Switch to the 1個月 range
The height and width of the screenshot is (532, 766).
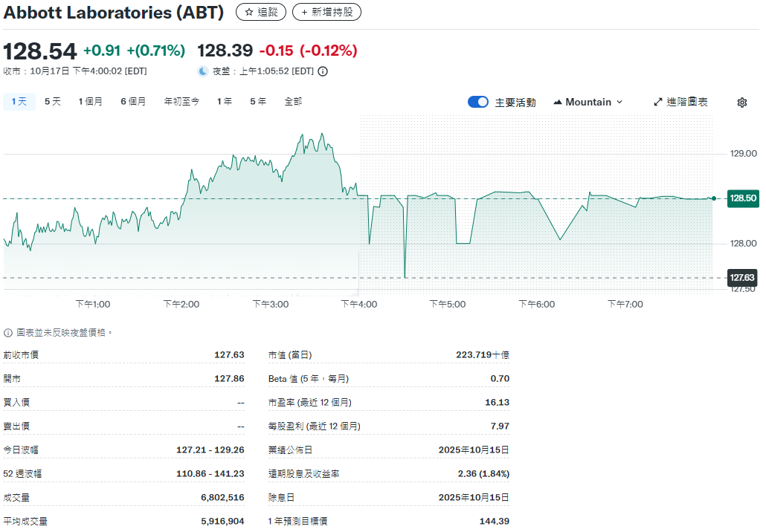coord(91,102)
